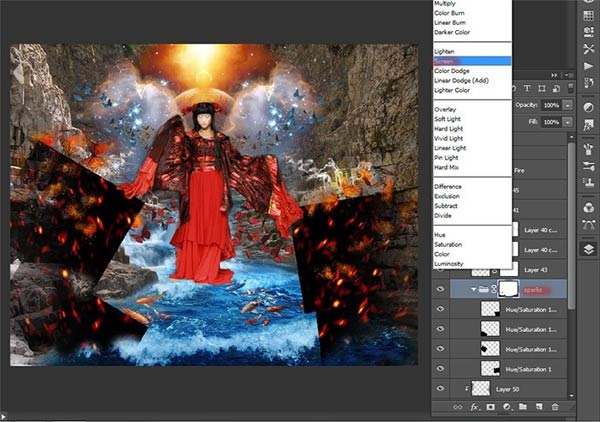This screenshot has height=422, width=600.
Task: Hide the sparks group layer
Action: pyautogui.click(x=440, y=289)
